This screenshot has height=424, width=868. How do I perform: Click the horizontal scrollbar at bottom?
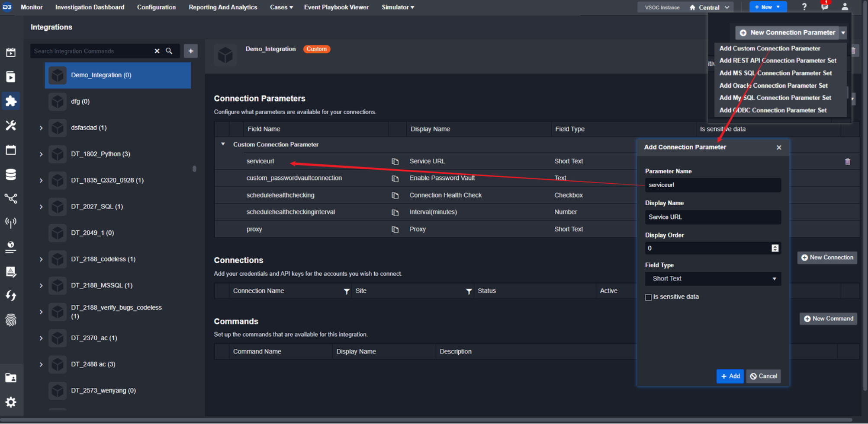pyautogui.click(x=426, y=420)
